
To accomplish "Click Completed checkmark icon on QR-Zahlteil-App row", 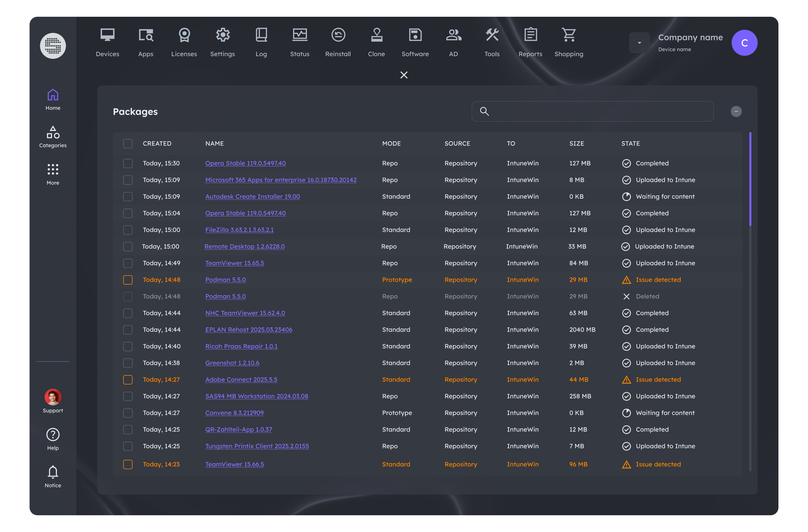I will [x=626, y=430].
